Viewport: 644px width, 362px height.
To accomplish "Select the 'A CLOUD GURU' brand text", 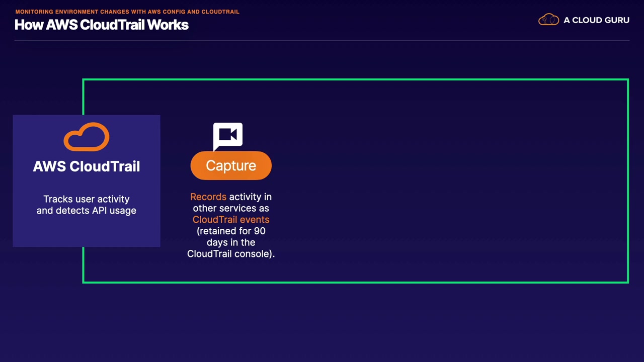I will point(596,20).
